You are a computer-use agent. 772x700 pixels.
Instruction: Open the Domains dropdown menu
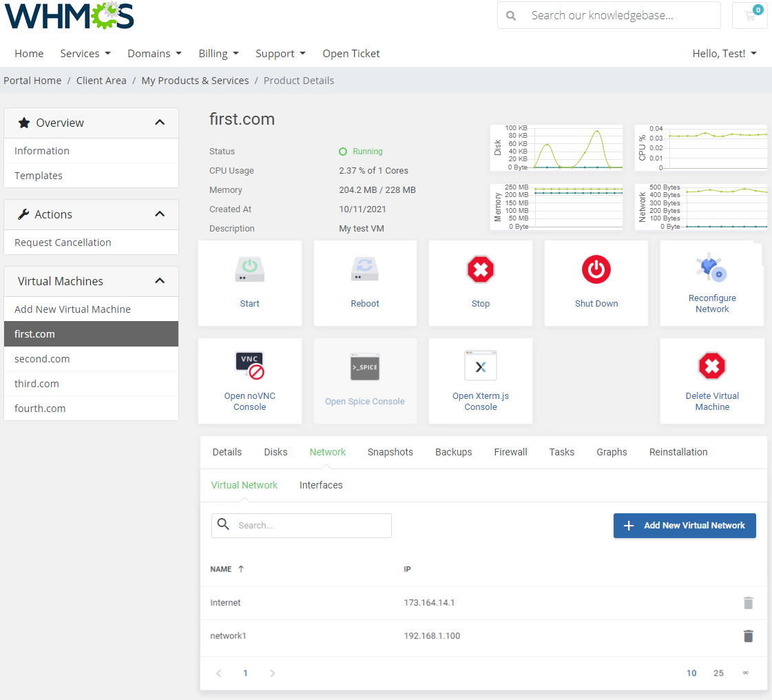tap(154, 54)
